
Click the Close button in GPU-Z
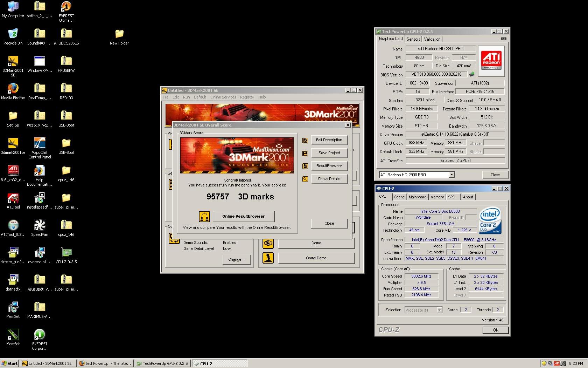pos(495,175)
